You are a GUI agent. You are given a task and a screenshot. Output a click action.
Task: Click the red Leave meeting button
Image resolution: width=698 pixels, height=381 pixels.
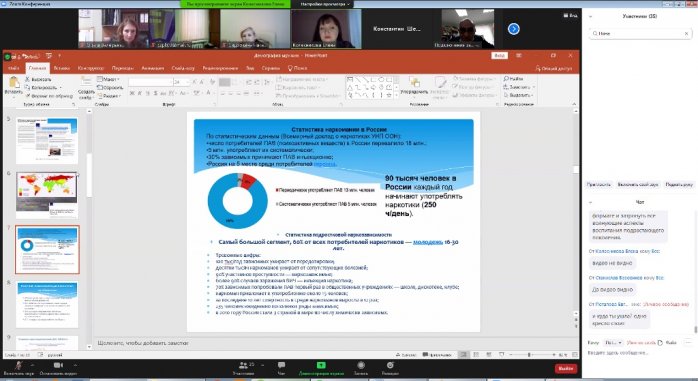pos(566,369)
